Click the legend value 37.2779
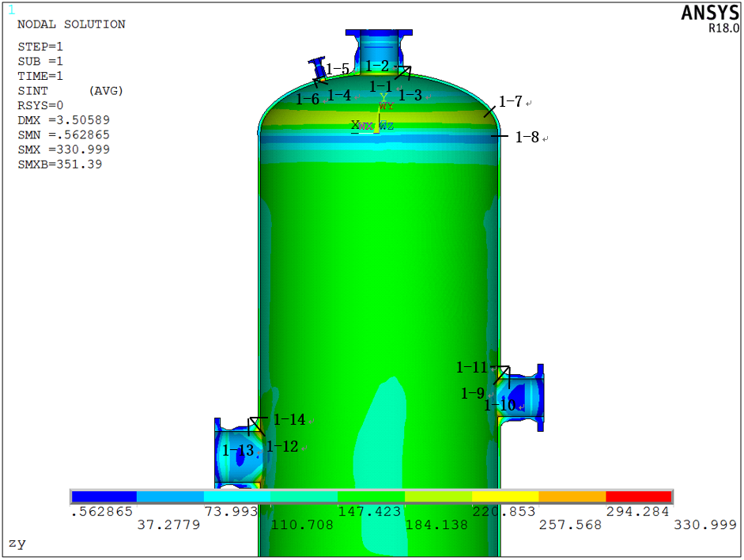Image resolution: width=744 pixels, height=560 pixels. coord(168,525)
